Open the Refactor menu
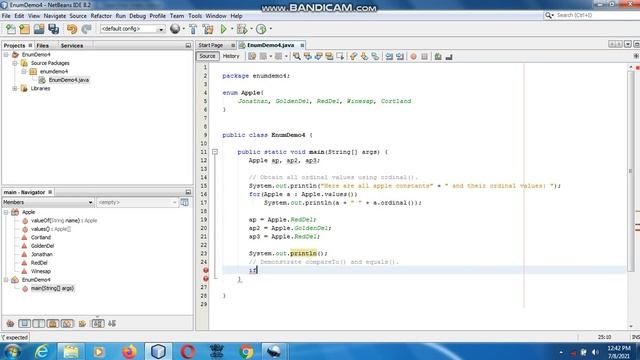 [x=101, y=16]
